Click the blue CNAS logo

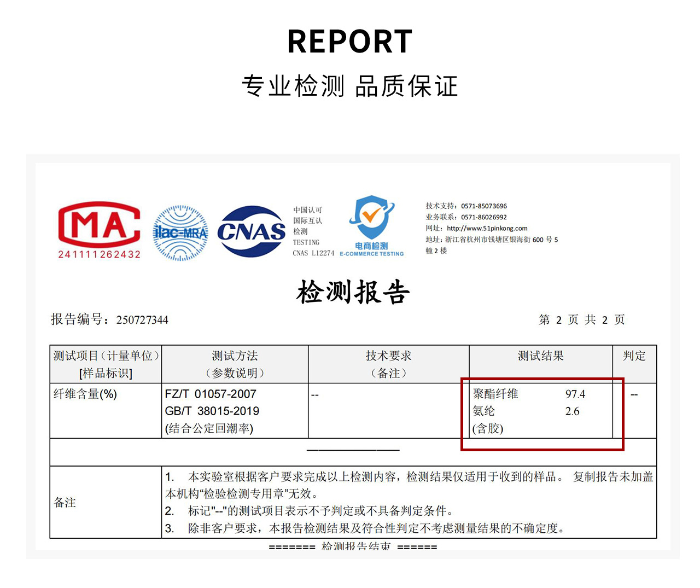coord(252,232)
